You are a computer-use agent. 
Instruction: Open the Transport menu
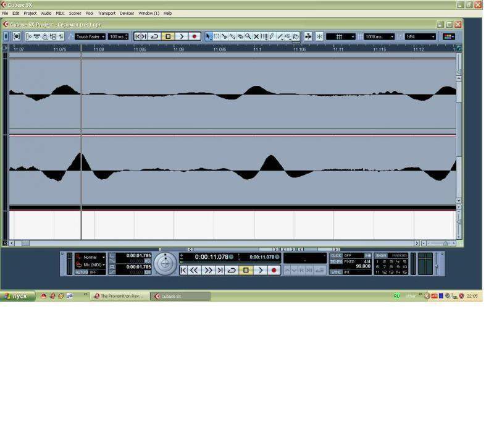106,13
